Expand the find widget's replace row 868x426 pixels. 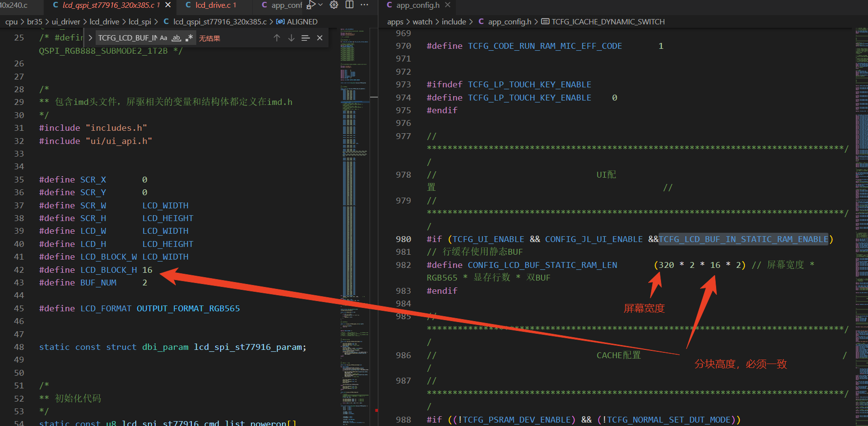point(90,38)
